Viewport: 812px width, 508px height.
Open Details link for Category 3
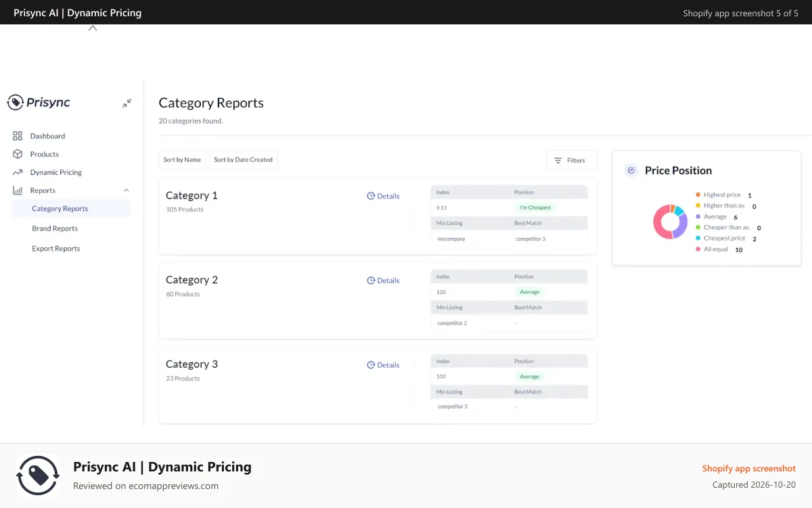pos(384,365)
